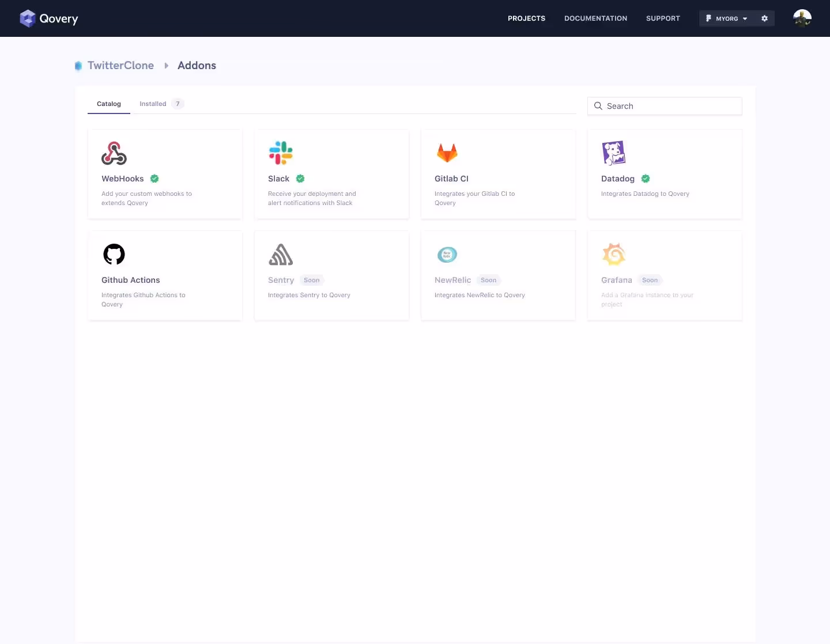The height and width of the screenshot is (644, 830).
Task: Click the verified badge next to Datadog
Action: 646,179
